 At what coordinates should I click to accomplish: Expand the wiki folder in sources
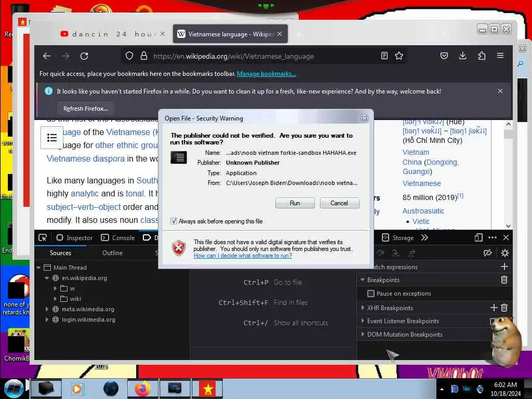(55, 299)
